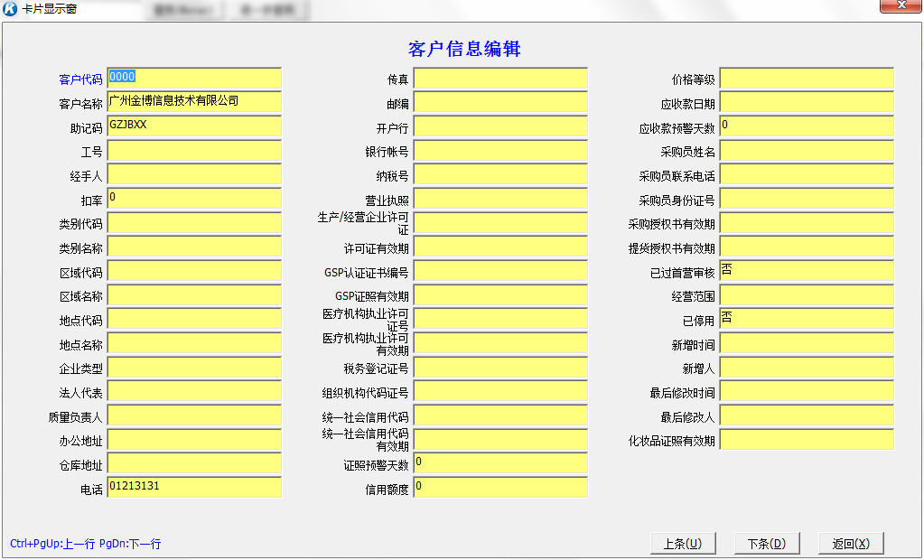Toggle the 已停用 status field

point(807,319)
